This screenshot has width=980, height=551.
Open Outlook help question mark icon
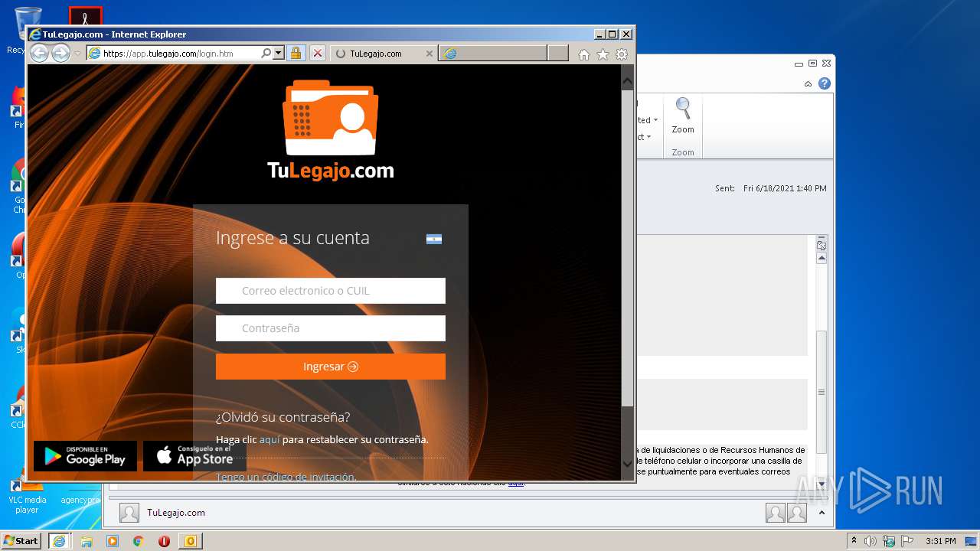tap(825, 83)
